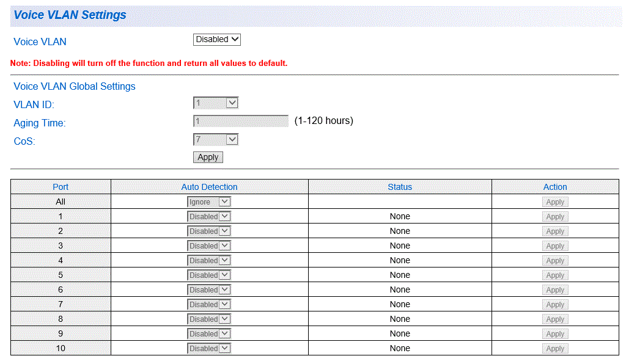The width and height of the screenshot is (626, 364).
Task: Click inside the Aging Time field
Action: click(x=240, y=120)
